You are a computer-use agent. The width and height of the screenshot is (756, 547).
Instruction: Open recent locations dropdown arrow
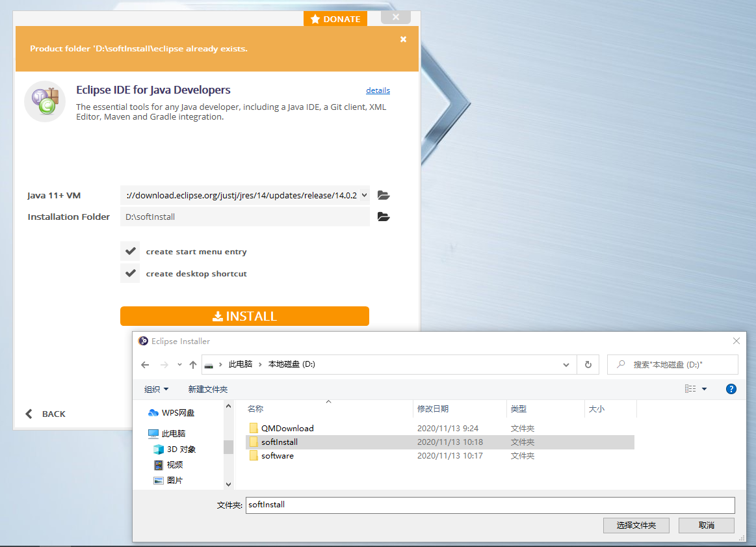[179, 365]
